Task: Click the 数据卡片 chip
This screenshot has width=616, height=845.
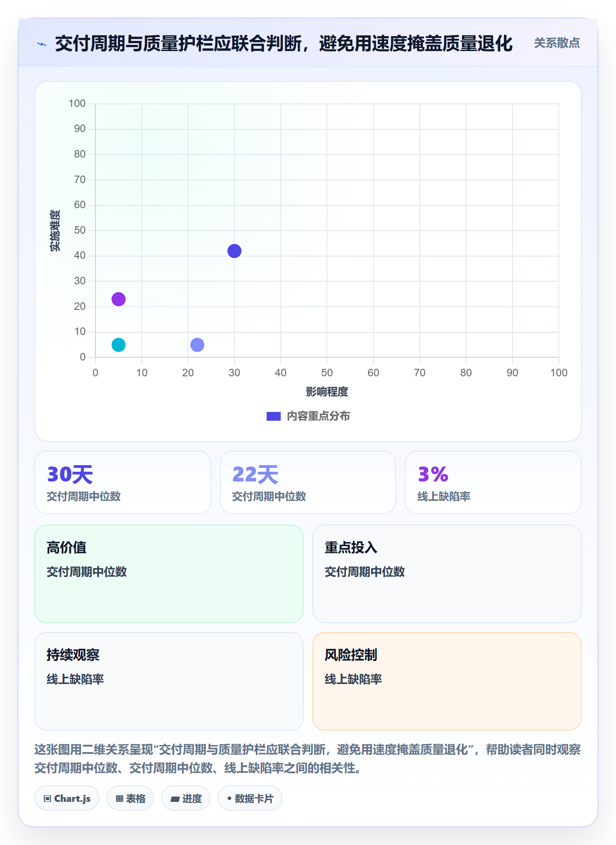Action: (250, 798)
